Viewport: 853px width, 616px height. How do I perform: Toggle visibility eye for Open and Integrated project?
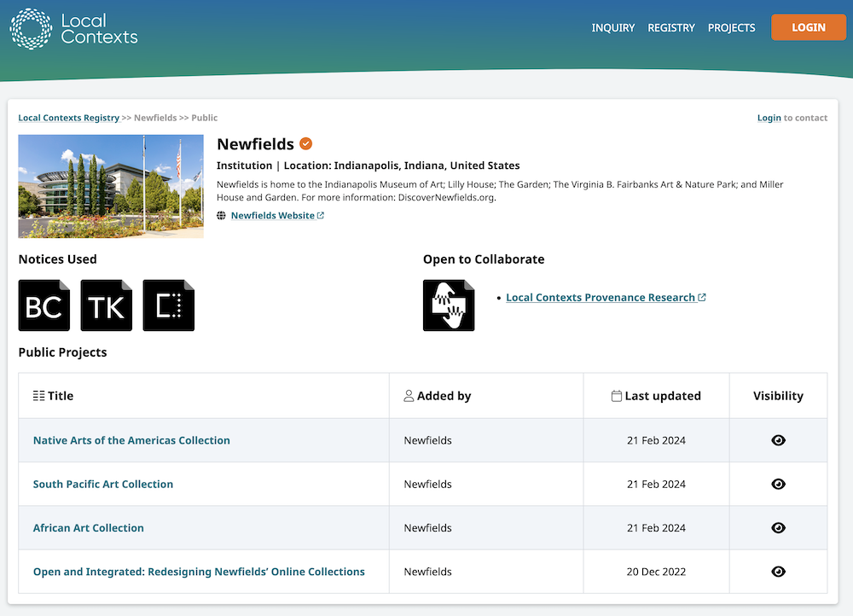pos(778,572)
